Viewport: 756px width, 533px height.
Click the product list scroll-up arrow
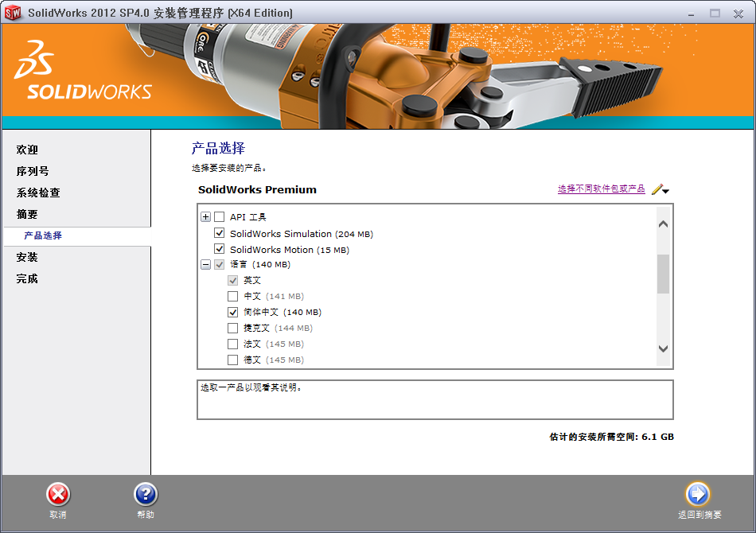pyautogui.click(x=664, y=224)
